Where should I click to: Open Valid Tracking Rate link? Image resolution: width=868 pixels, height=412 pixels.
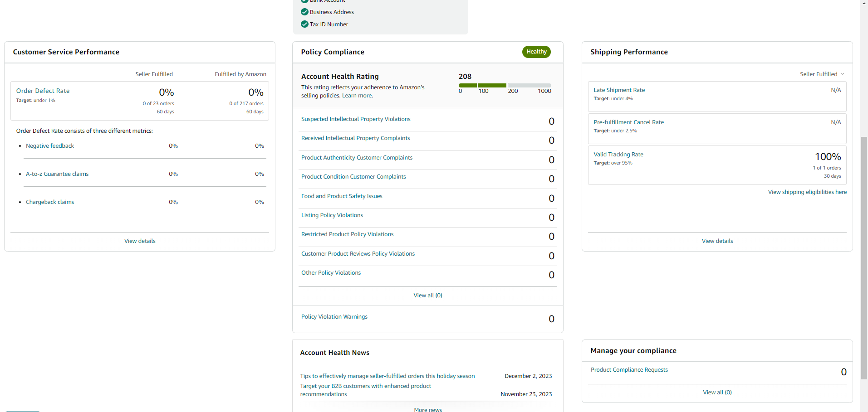pos(618,154)
